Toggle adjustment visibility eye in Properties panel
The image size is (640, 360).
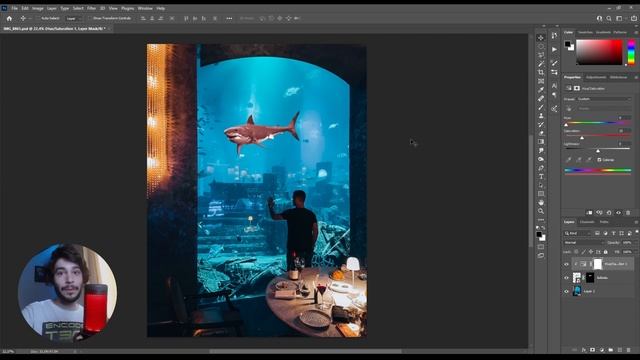tap(618, 213)
